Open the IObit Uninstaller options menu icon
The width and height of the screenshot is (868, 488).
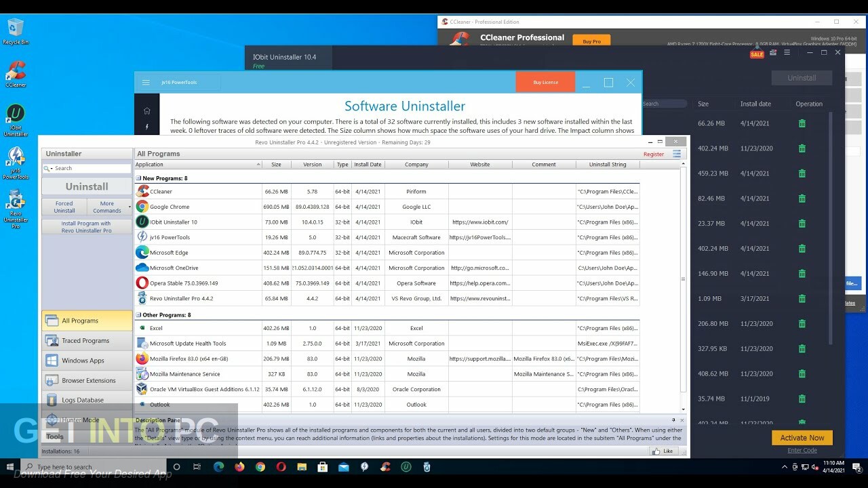787,52
